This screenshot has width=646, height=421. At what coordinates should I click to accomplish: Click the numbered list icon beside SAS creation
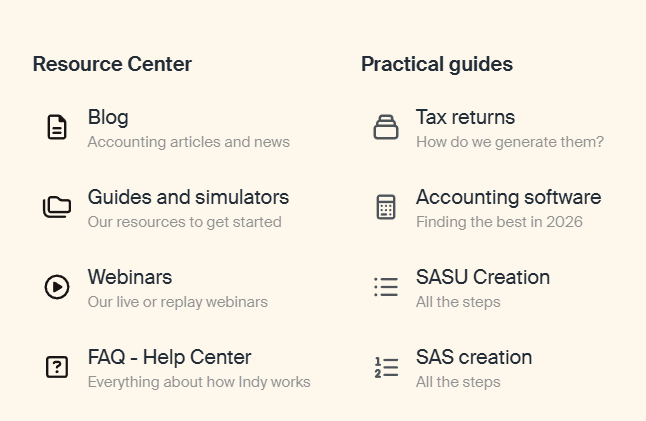[x=386, y=367]
